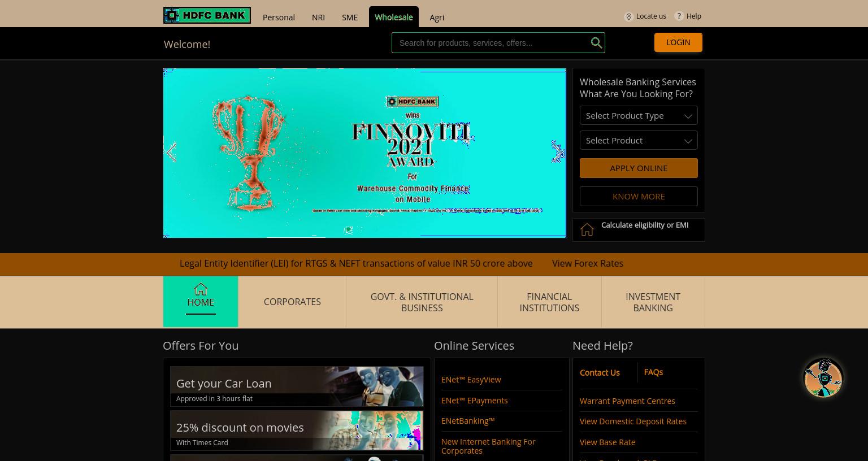Open the chatbot assistant avatar

coord(823,378)
